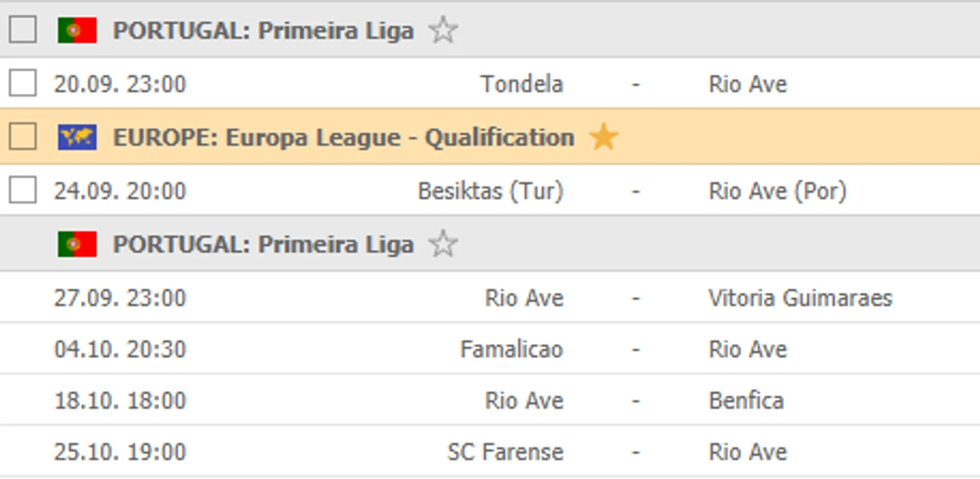Image resolution: width=980 pixels, height=479 pixels.
Task: Remove Europa League Qualification gold star favorite
Action: [603, 138]
